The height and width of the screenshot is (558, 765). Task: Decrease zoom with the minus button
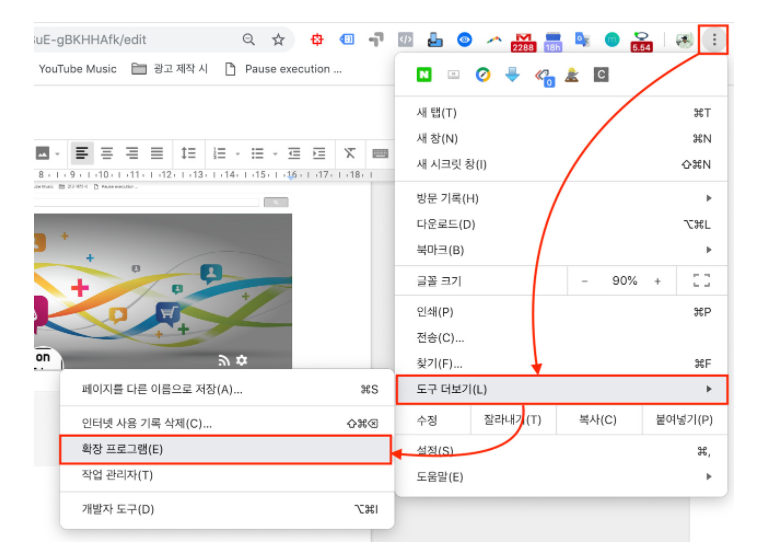[584, 281]
